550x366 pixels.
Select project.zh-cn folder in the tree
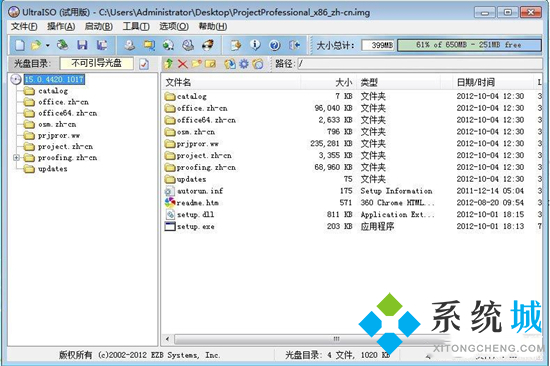(65, 146)
